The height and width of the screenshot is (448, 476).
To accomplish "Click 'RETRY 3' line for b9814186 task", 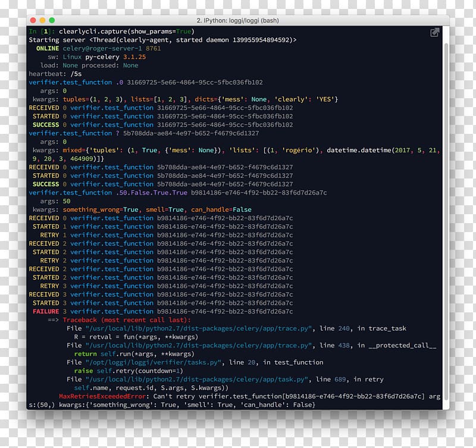I will click(x=167, y=286).
